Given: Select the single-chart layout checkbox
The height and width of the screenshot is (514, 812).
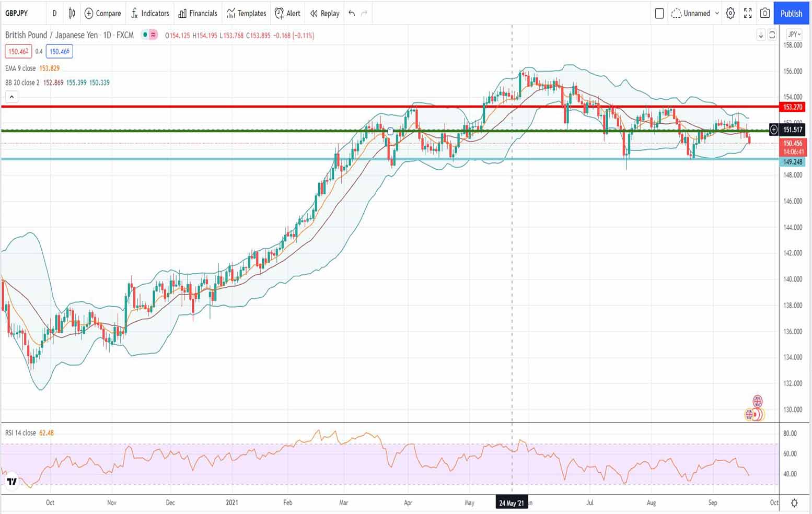Looking at the screenshot, I should [x=659, y=14].
